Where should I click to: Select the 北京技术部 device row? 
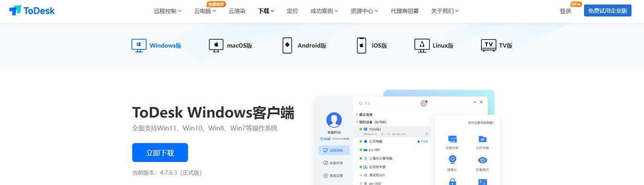(392, 166)
